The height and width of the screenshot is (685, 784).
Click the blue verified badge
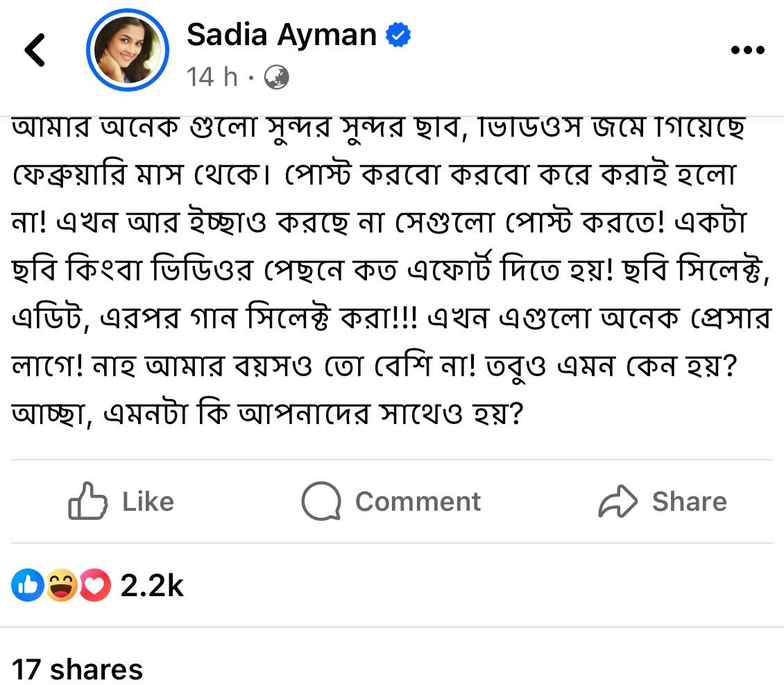point(398,35)
